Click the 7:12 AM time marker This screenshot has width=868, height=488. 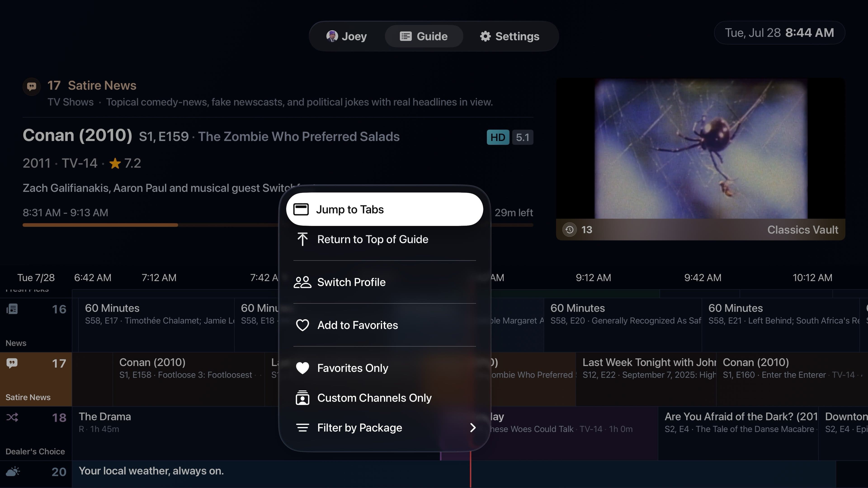pyautogui.click(x=159, y=277)
